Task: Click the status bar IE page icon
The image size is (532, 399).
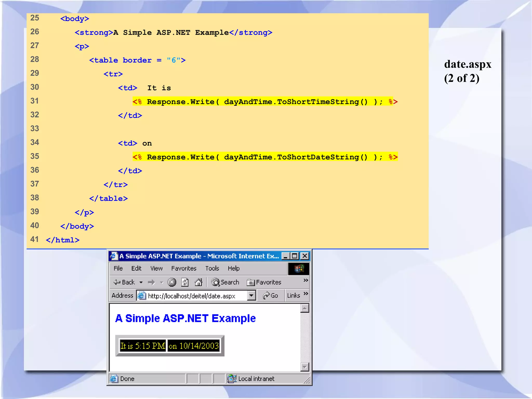Action: click(114, 379)
